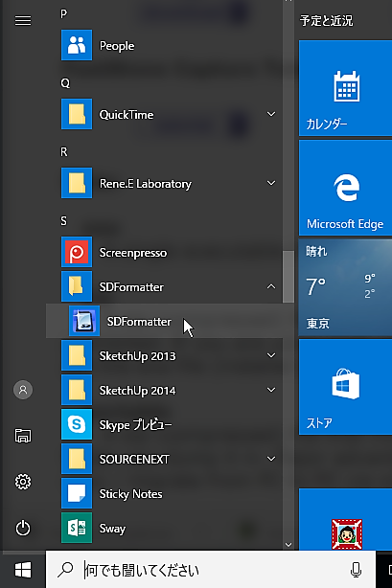Click the Screenpresso label
This screenshot has height=588, width=392.
133,253
